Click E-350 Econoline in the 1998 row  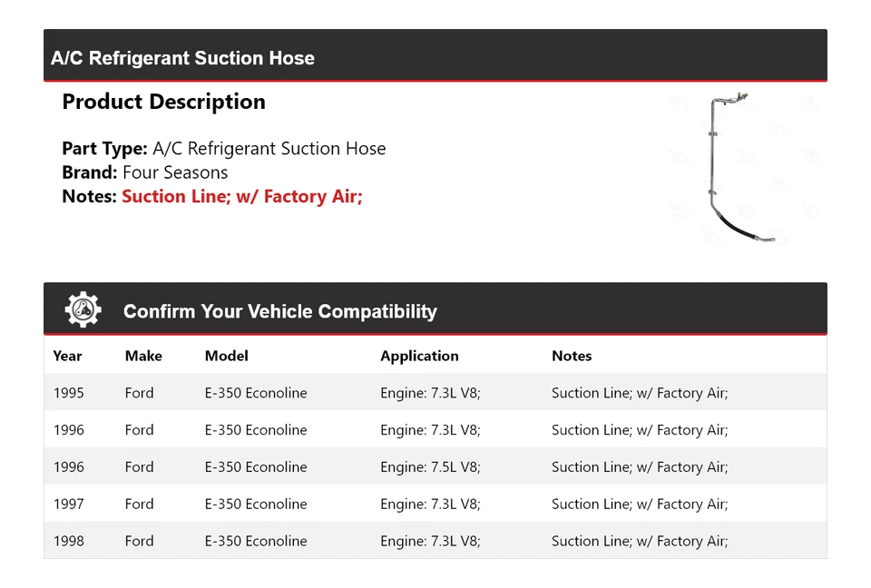(x=256, y=542)
